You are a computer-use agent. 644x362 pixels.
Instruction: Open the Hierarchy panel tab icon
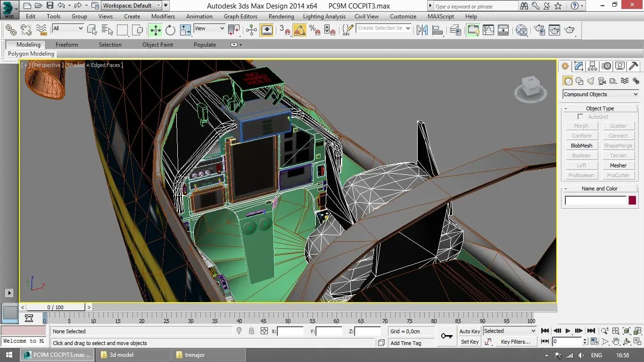click(x=593, y=66)
